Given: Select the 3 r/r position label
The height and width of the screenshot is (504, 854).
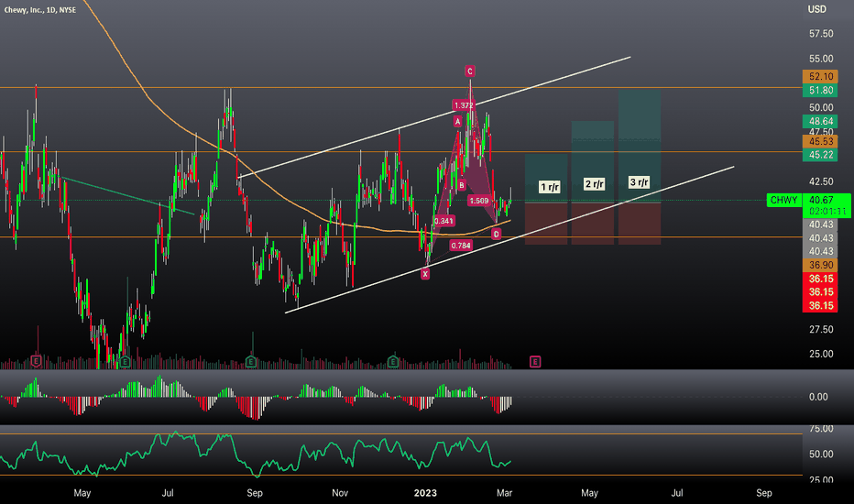Looking at the screenshot, I should tap(639, 182).
